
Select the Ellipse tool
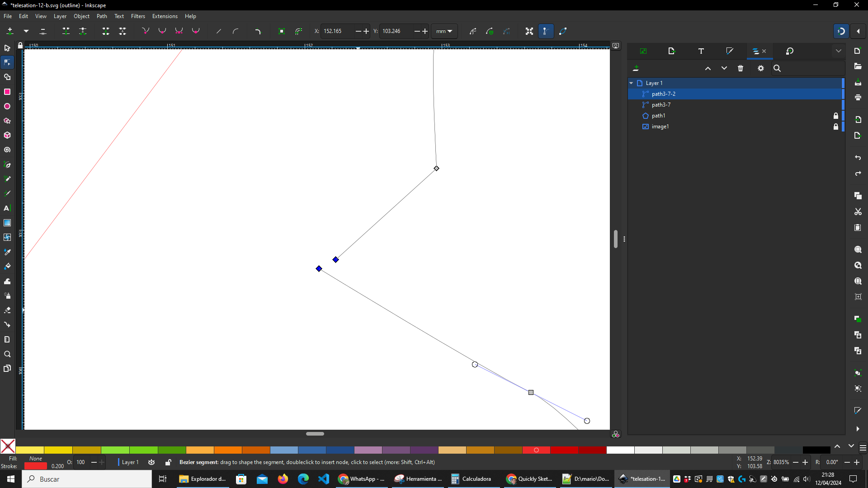(x=7, y=106)
